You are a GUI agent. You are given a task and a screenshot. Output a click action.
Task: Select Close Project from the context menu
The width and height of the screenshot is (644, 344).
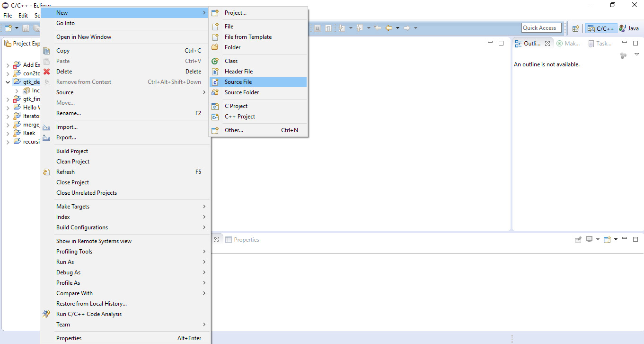72,182
